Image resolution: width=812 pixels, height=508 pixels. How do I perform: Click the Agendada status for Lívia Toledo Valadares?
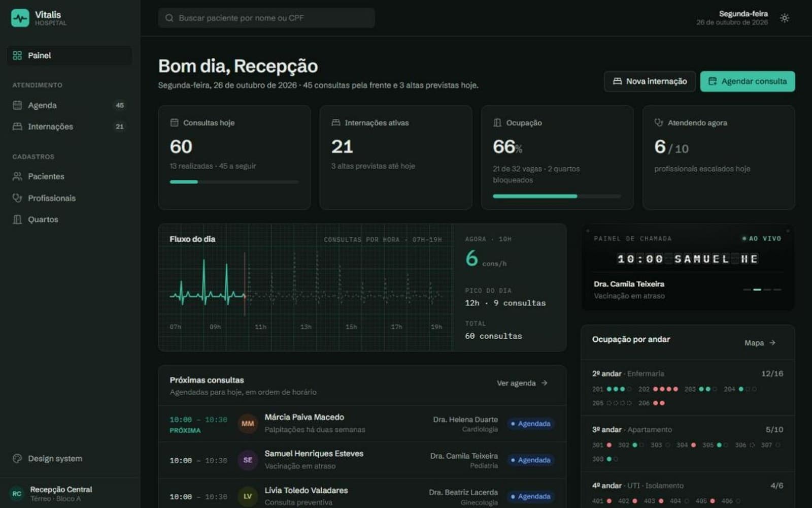pyautogui.click(x=531, y=497)
